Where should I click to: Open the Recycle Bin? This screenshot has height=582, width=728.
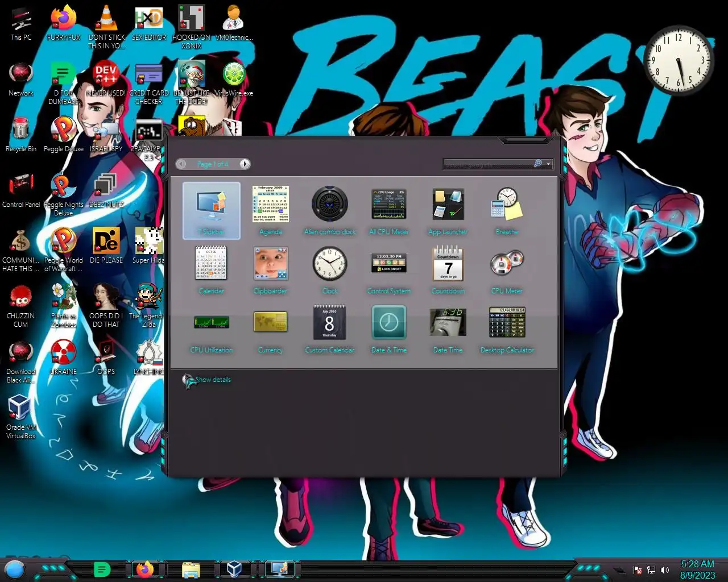21,135
